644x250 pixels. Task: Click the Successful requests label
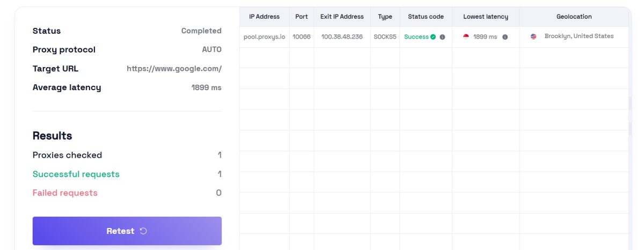pos(76,174)
